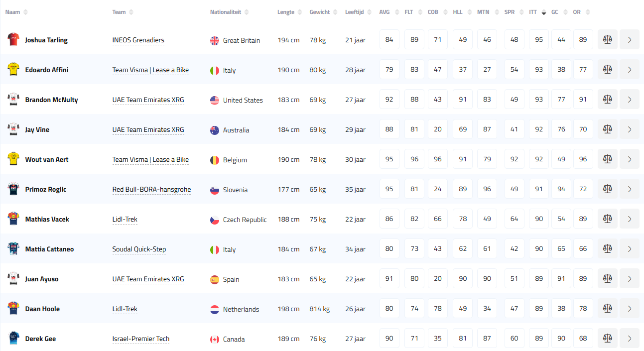Click compare scales icon for Wout van Aert
This screenshot has height=351, width=644.
[607, 159]
